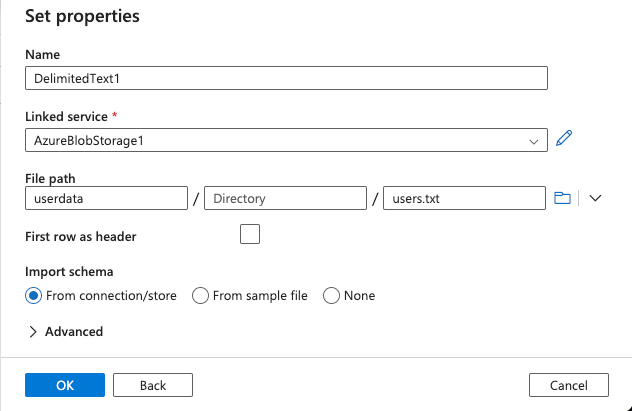
Task: Click the 'Set properties' heading
Action: click(82, 17)
